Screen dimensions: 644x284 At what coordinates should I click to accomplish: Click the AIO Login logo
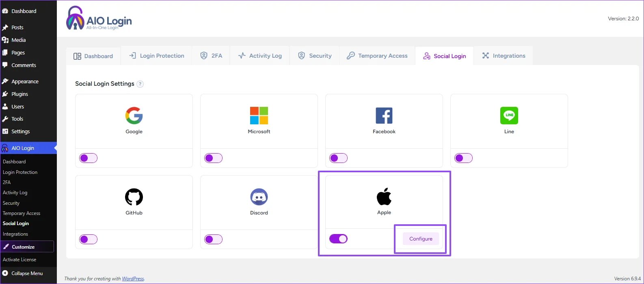pos(99,18)
